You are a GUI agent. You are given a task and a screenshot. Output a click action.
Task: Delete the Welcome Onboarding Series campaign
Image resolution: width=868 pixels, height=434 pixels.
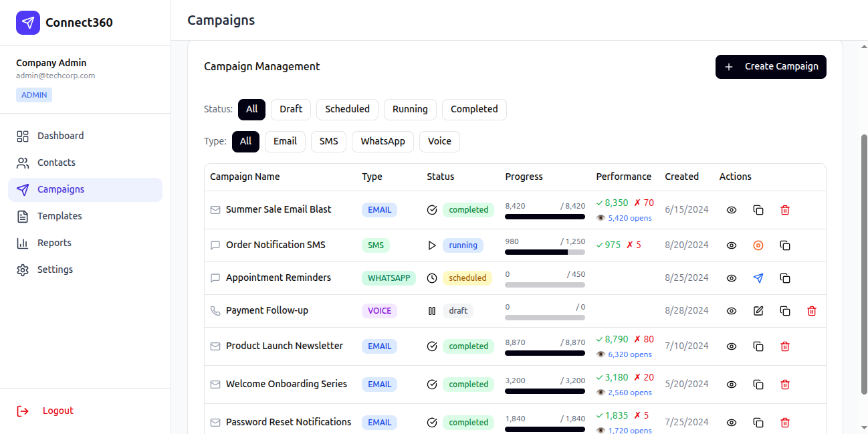tap(785, 385)
